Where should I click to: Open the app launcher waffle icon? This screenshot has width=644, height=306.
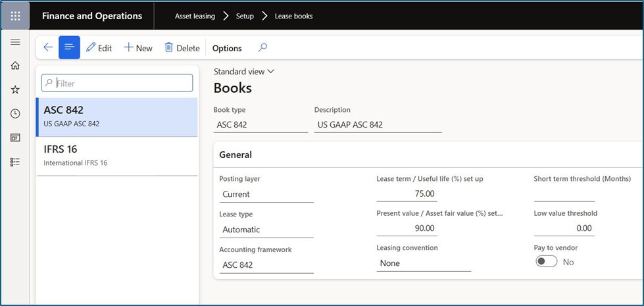(15, 16)
